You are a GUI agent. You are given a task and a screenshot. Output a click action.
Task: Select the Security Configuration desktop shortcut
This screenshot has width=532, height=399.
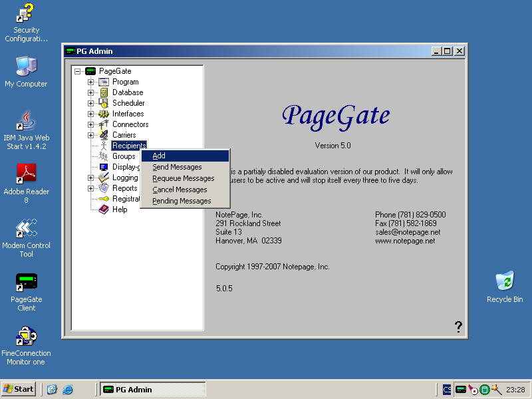(x=26, y=23)
